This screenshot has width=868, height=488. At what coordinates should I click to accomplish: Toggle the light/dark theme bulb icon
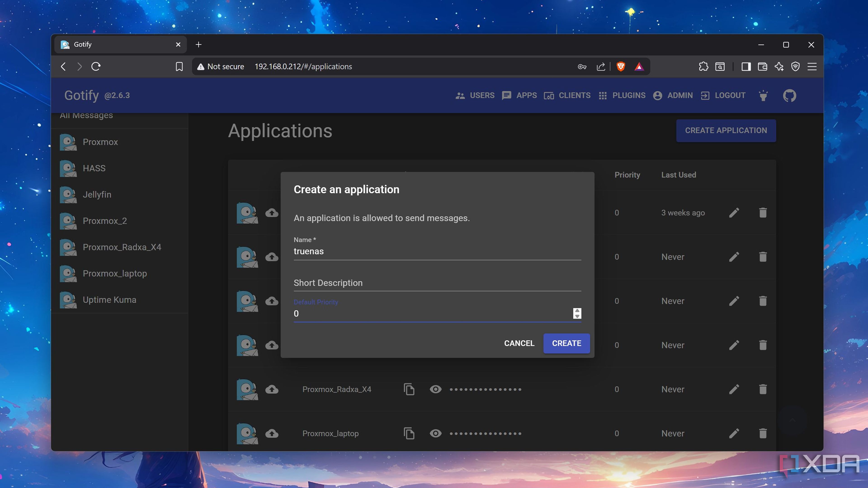(x=763, y=96)
